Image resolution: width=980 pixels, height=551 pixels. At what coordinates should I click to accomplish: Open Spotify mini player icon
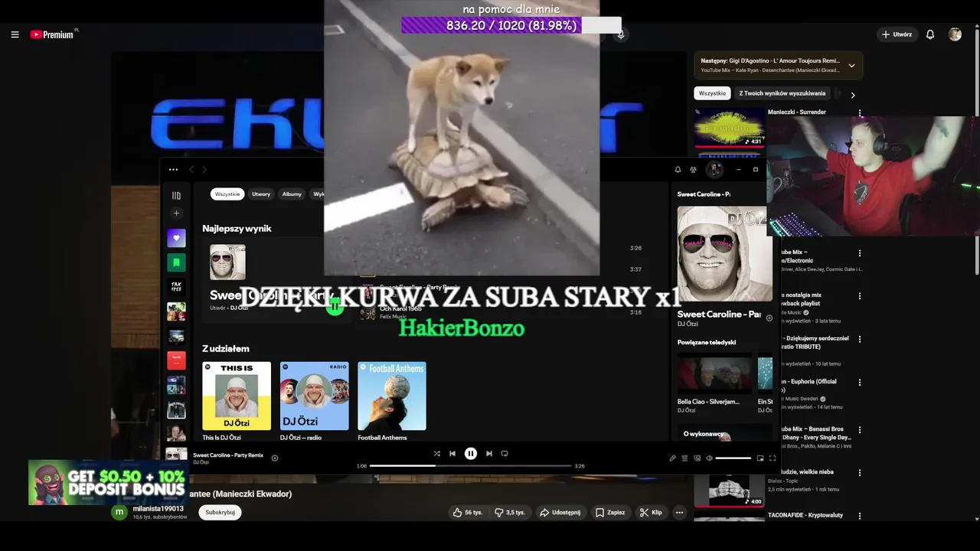[760, 458]
